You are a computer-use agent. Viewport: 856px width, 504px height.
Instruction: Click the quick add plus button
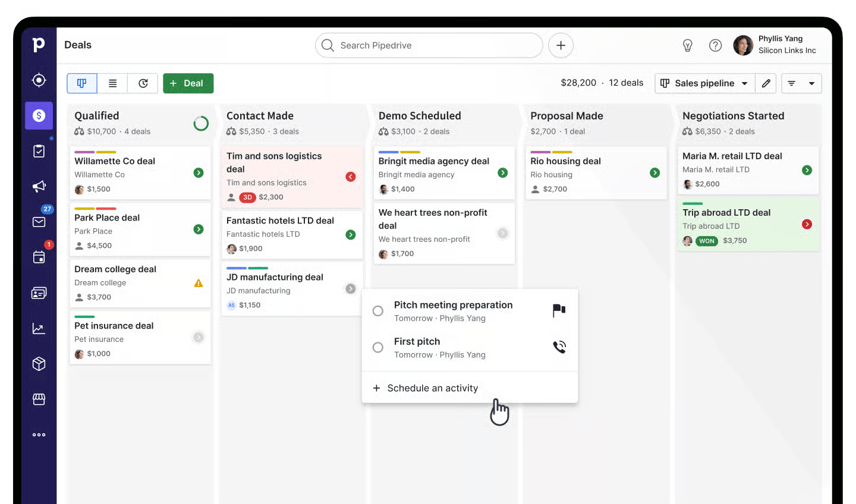click(x=561, y=45)
